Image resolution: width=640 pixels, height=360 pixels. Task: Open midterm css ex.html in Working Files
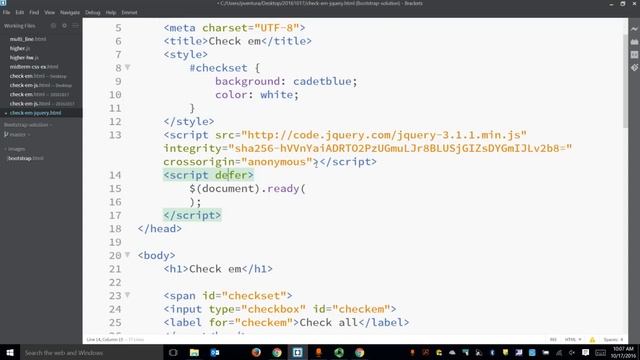(x=34, y=67)
